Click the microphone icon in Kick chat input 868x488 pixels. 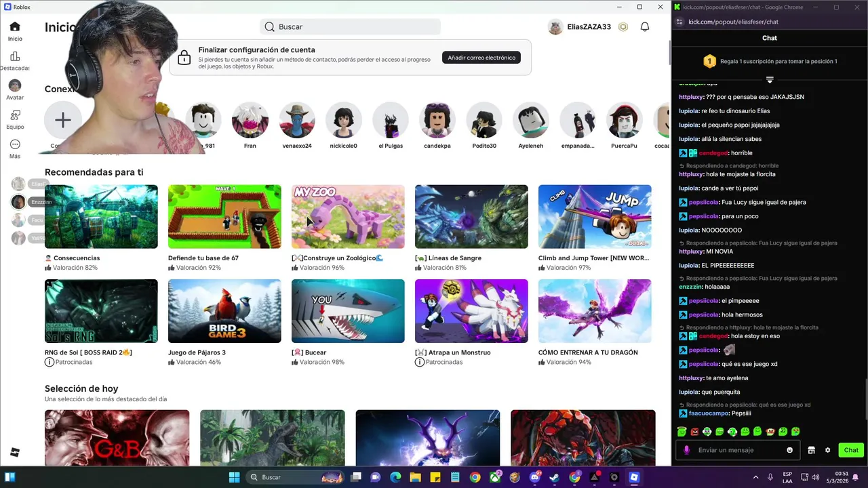coord(687,450)
